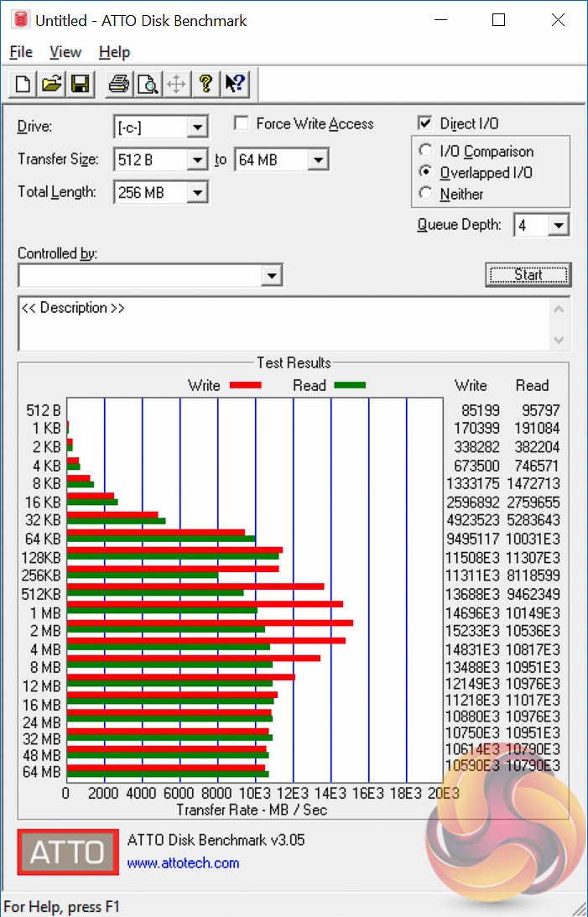Open the View menu
The height and width of the screenshot is (917, 588).
tap(65, 52)
